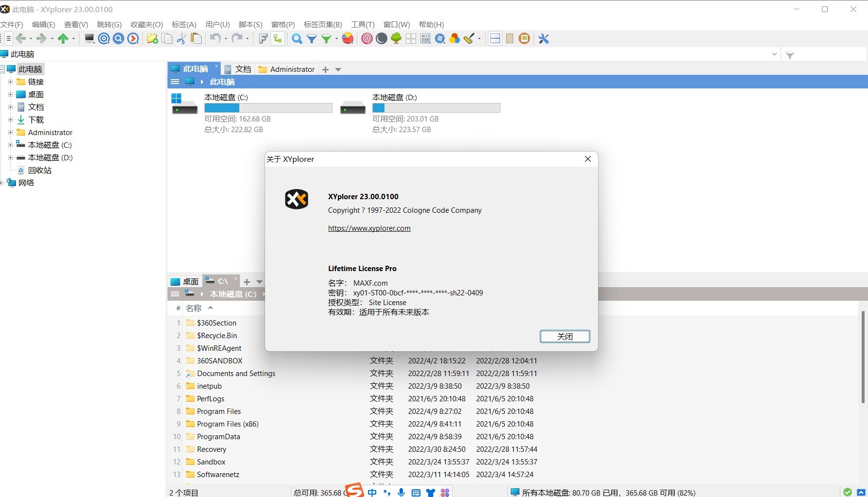Image resolution: width=868 pixels, height=497 pixels.
Task: Open the 文件(F) menu
Action: pos(12,24)
